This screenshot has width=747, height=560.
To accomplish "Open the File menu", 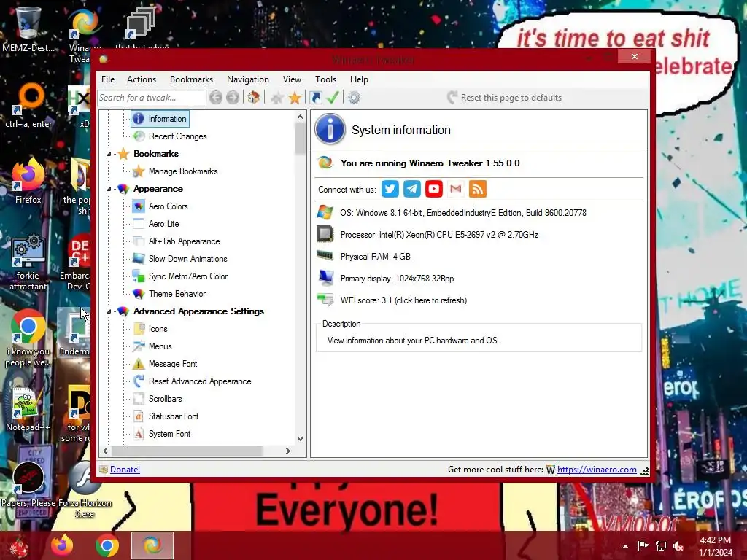I will tap(108, 79).
